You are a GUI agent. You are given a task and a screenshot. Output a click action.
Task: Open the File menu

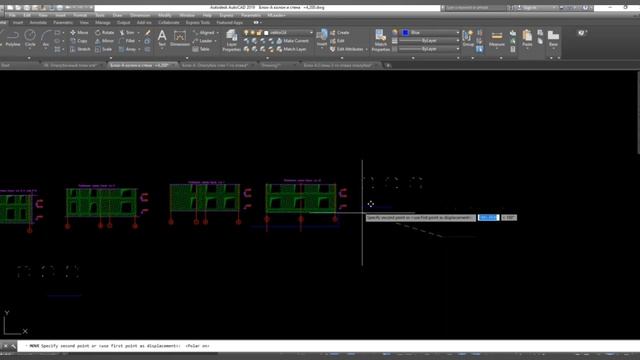tap(12, 15)
